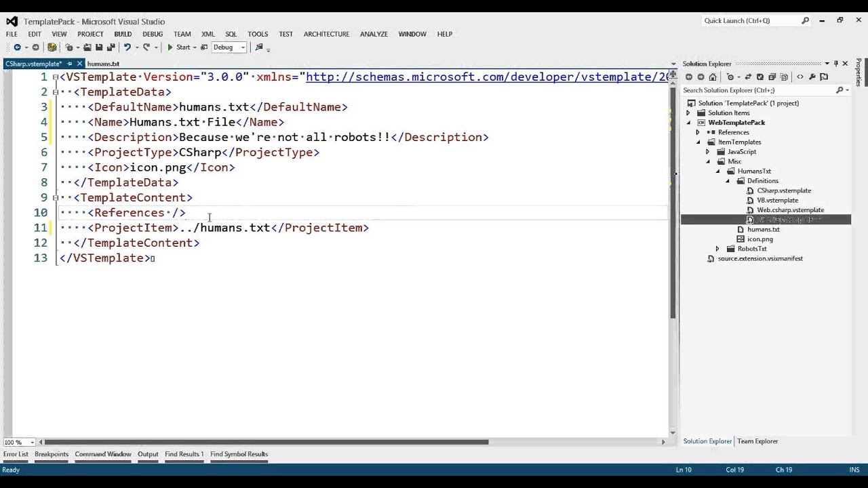Open the XML menu
This screenshot has width=868, height=488.
coord(208,34)
